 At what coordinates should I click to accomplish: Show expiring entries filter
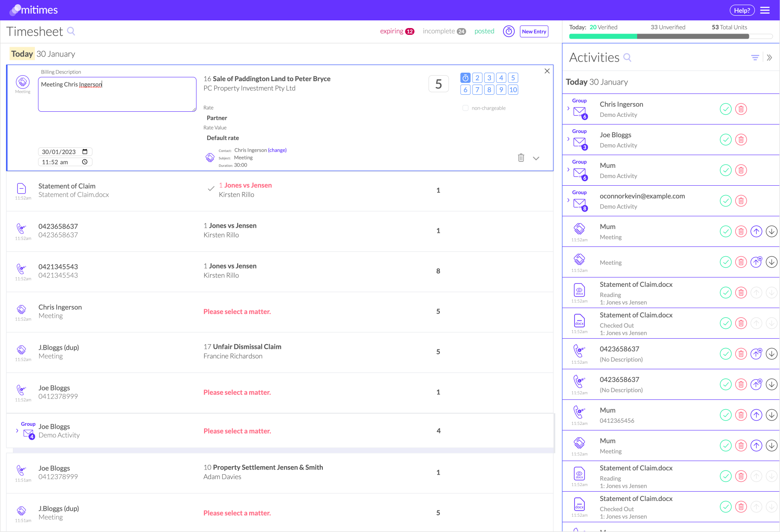[397, 31]
